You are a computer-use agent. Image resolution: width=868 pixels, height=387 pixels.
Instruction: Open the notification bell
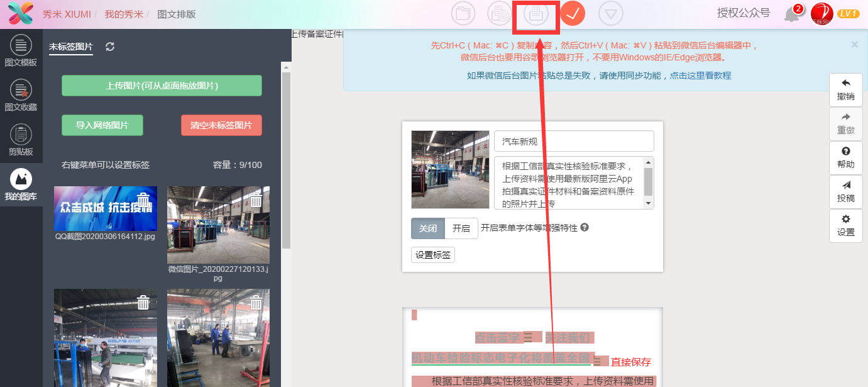pyautogui.click(x=792, y=14)
